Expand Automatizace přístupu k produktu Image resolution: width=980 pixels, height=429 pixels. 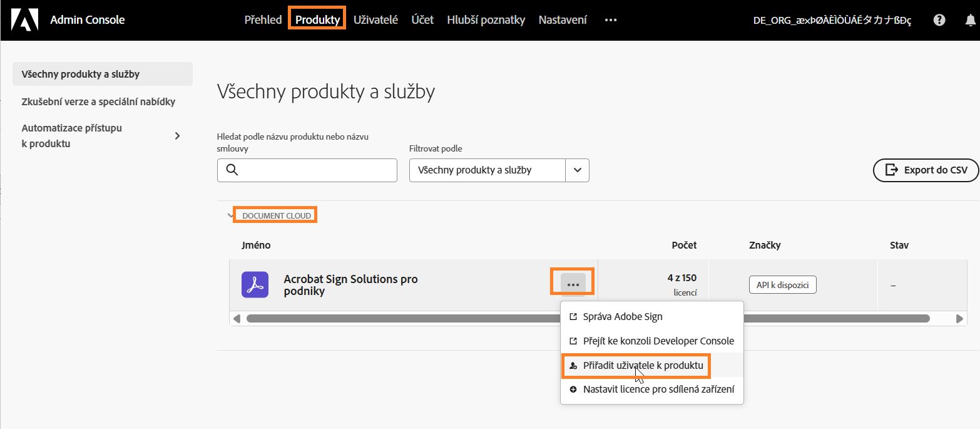177,135
